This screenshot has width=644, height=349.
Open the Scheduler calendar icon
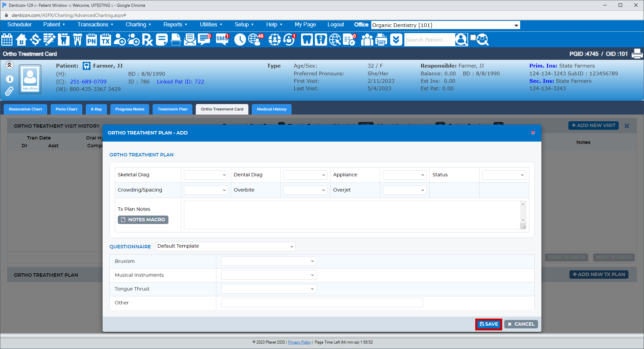[7, 40]
